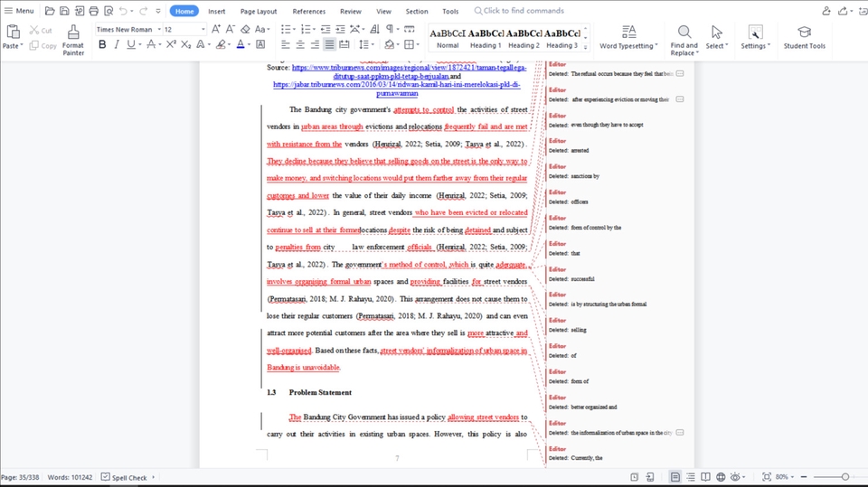Toggle Underline formatting
Screen dimensions: 868x487
pyautogui.click(x=130, y=44)
